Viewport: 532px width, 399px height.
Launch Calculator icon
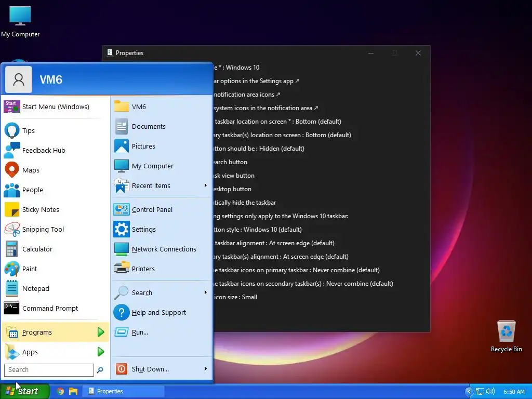[12, 249]
